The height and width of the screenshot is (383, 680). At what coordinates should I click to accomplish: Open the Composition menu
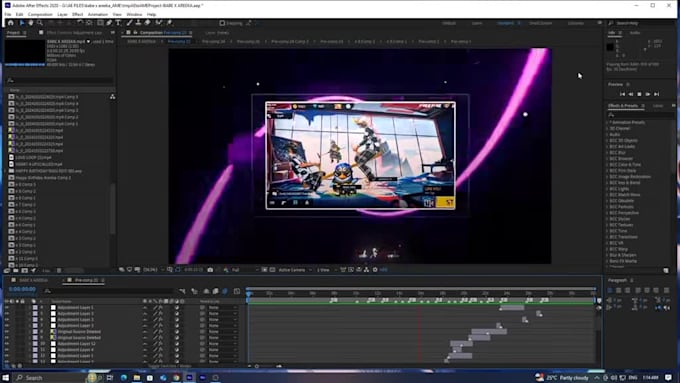click(x=40, y=14)
